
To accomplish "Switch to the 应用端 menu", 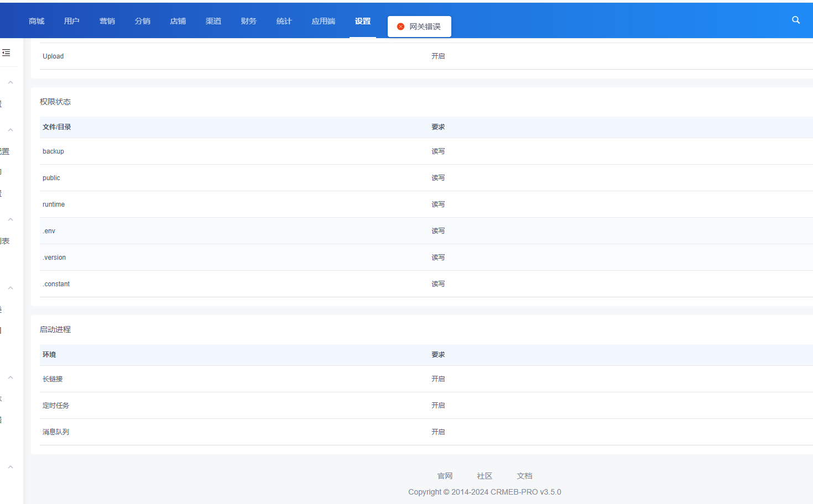I will (x=324, y=21).
